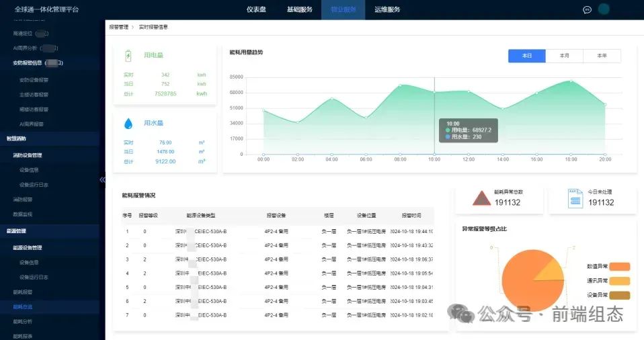This screenshot has height=340, width=644.
Task: Open 设备信息 under 能源设备管理
Action: pyautogui.click(x=29, y=262)
